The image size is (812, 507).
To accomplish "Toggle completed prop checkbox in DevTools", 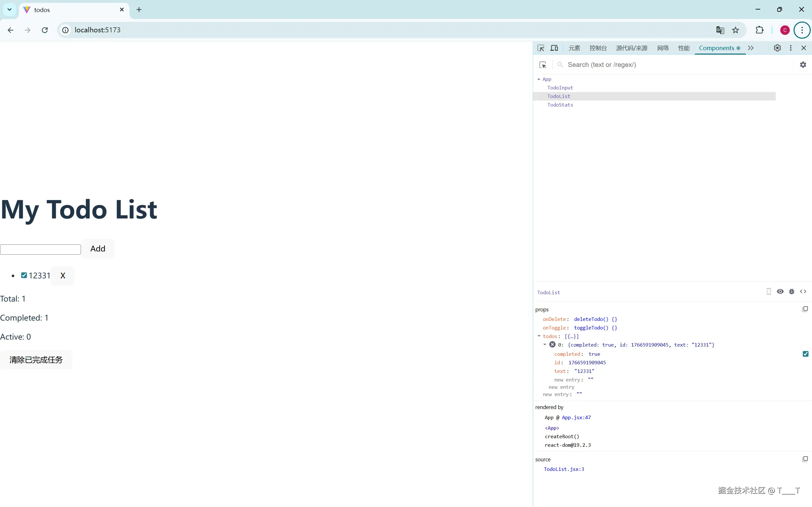I will click(805, 354).
